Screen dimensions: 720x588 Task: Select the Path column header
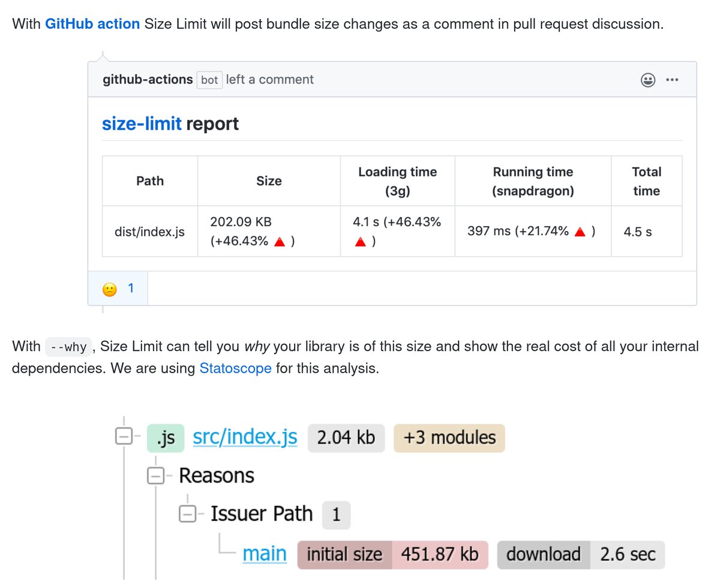149,181
